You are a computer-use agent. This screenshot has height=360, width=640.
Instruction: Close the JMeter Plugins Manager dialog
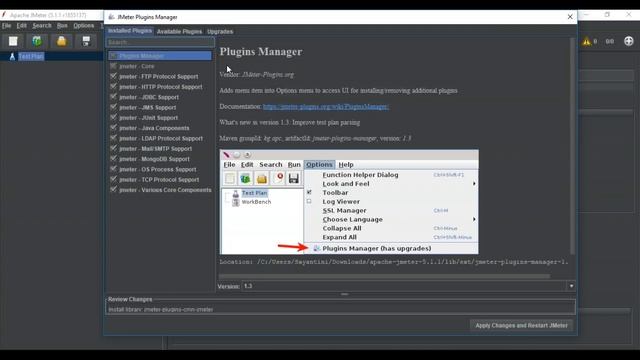(x=570, y=17)
